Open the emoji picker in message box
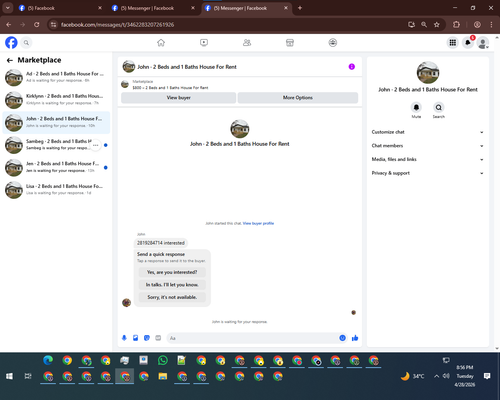This screenshot has width=500, height=400. (342, 338)
